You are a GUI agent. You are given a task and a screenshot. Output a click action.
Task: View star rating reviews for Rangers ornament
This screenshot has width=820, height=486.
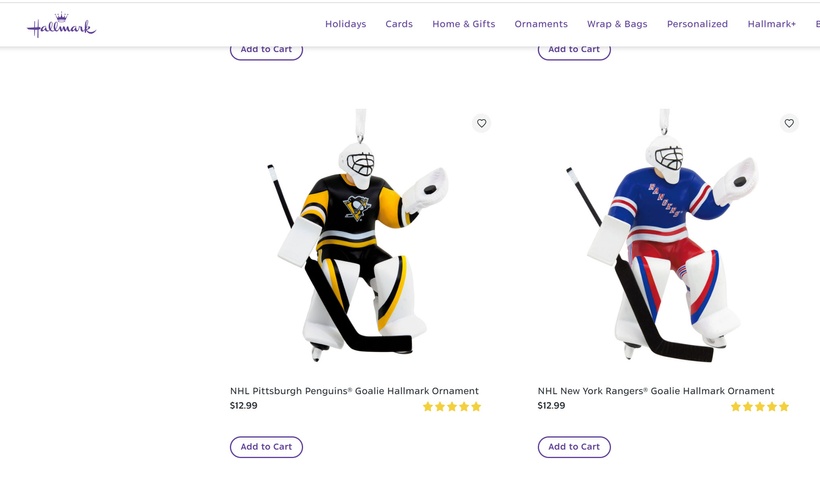coord(760,406)
